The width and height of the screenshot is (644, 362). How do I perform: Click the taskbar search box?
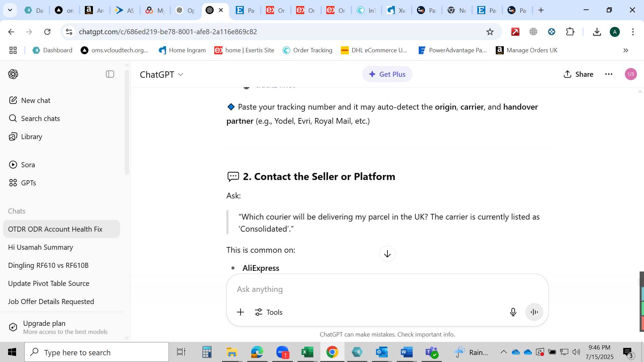coord(97,352)
